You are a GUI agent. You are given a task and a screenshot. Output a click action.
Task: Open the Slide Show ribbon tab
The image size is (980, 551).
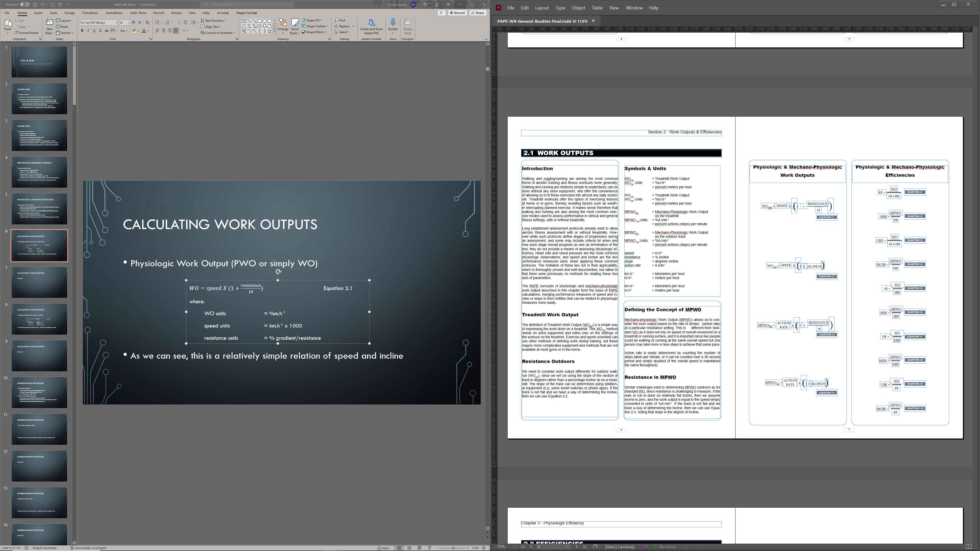click(138, 13)
